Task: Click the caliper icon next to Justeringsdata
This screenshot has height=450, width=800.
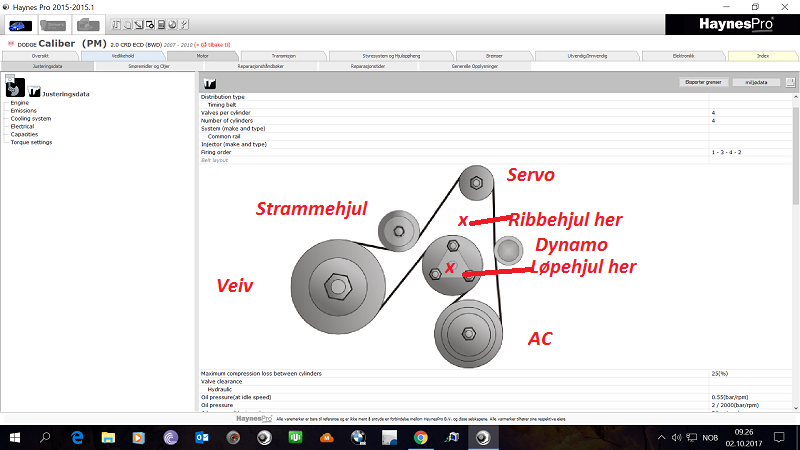Action: pos(34,92)
